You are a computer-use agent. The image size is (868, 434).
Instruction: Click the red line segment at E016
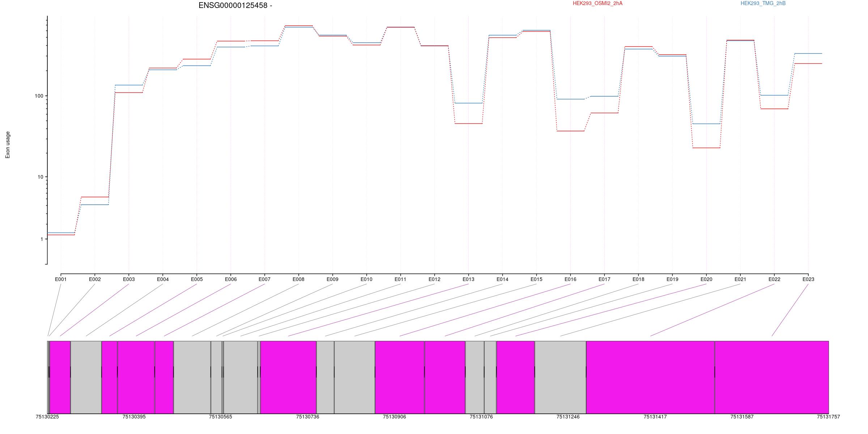[570, 131]
